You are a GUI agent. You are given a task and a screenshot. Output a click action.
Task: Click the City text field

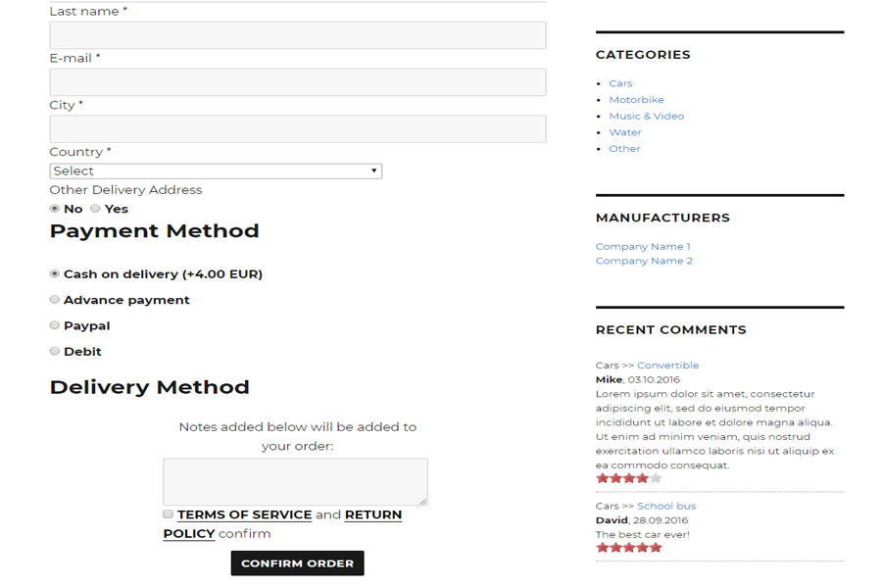pyautogui.click(x=297, y=129)
